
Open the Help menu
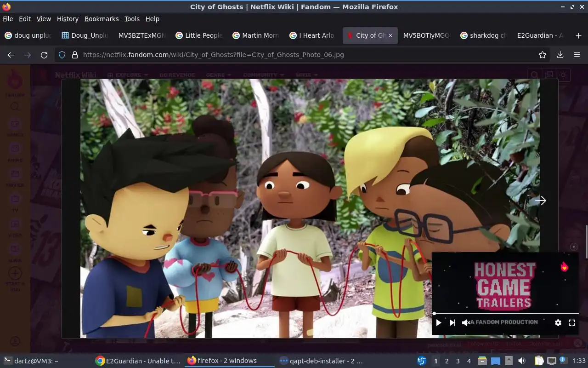(x=153, y=19)
